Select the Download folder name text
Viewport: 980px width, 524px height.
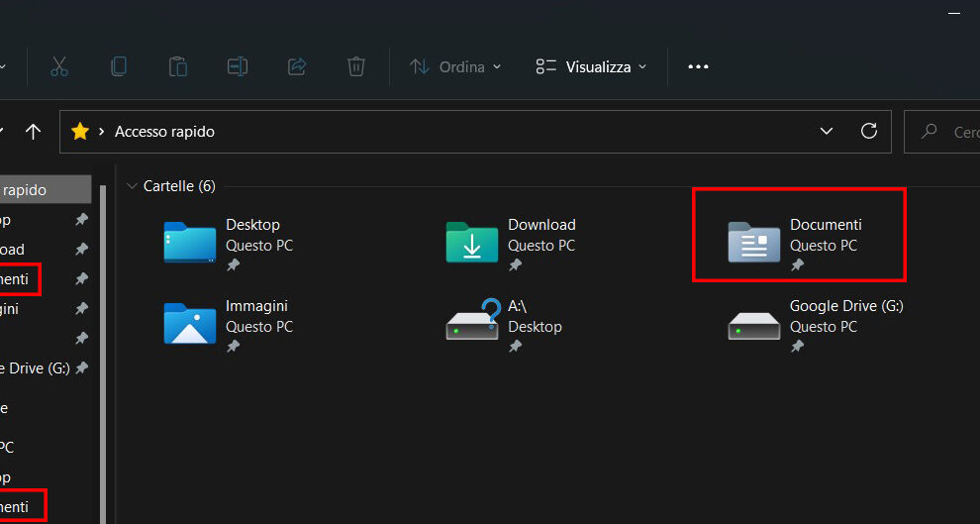(x=541, y=225)
